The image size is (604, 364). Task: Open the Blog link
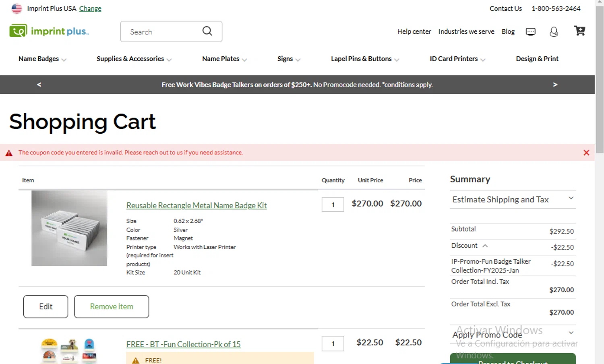[x=508, y=31]
